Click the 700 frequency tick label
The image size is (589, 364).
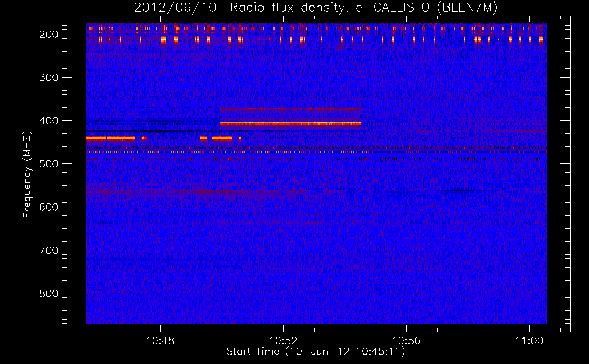pyautogui.click(x=49, y=250)
